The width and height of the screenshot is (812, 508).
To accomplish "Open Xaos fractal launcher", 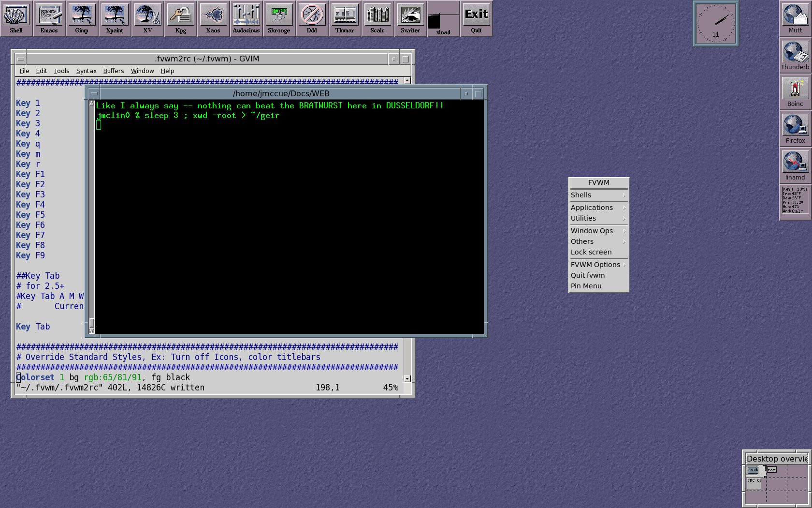I will (214, 18).
